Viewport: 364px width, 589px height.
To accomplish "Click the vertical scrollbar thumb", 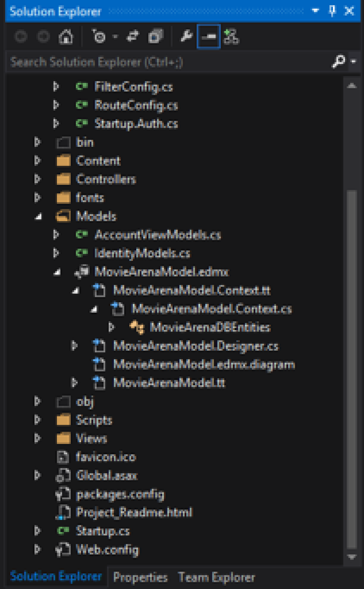I will pos(352,369).
